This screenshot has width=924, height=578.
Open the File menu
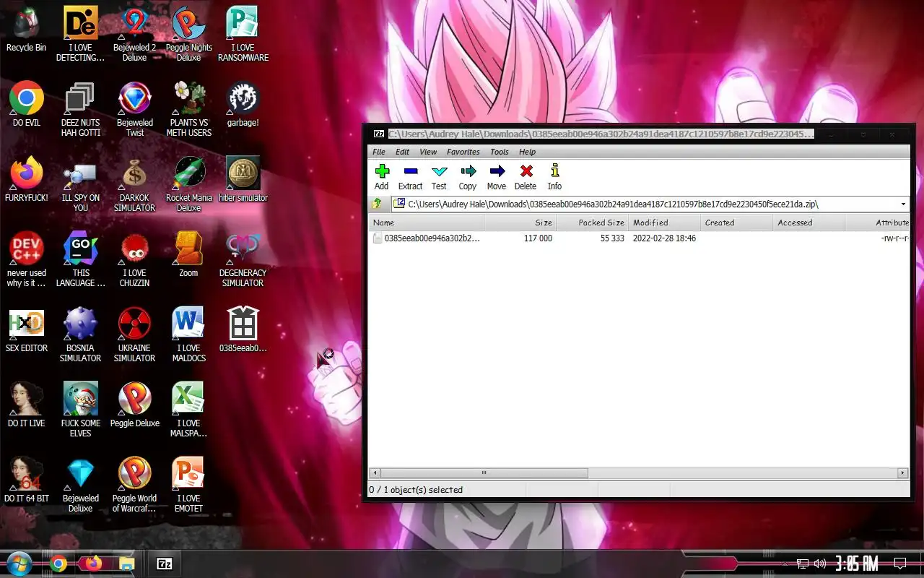click(379, 152)
